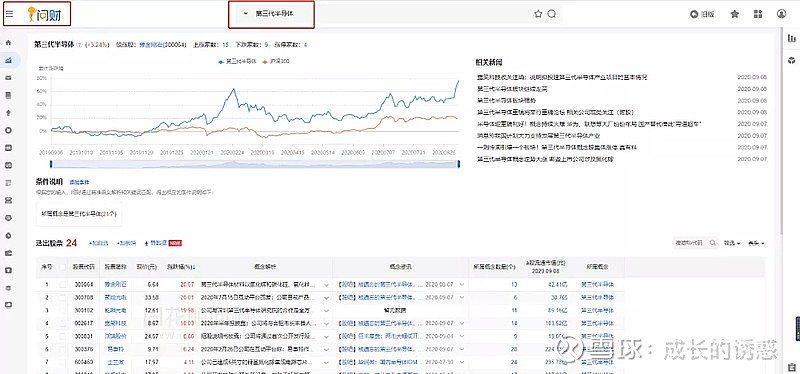
Task: Open the 筛选 filter dropdown
Action: [732, 243]
